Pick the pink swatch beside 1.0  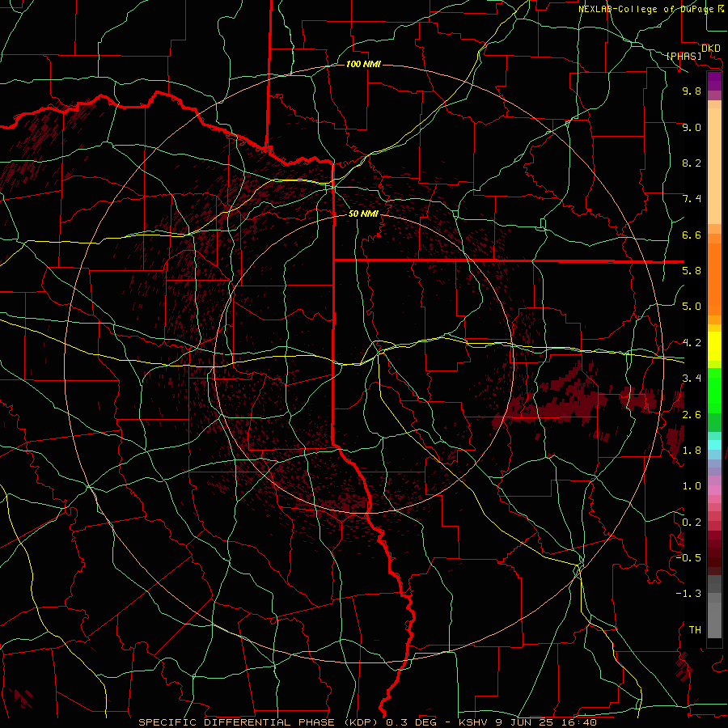click(714, 490)
